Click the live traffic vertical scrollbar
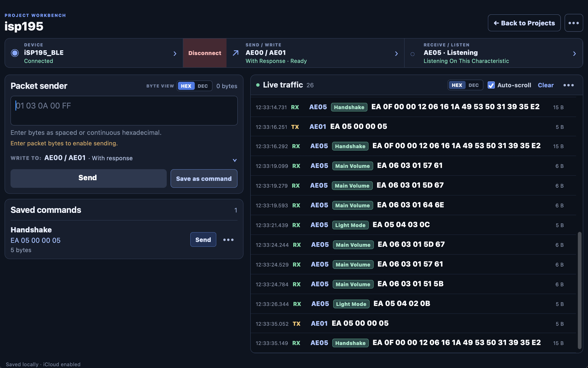588x368 pixels. (x=579, y=290)
